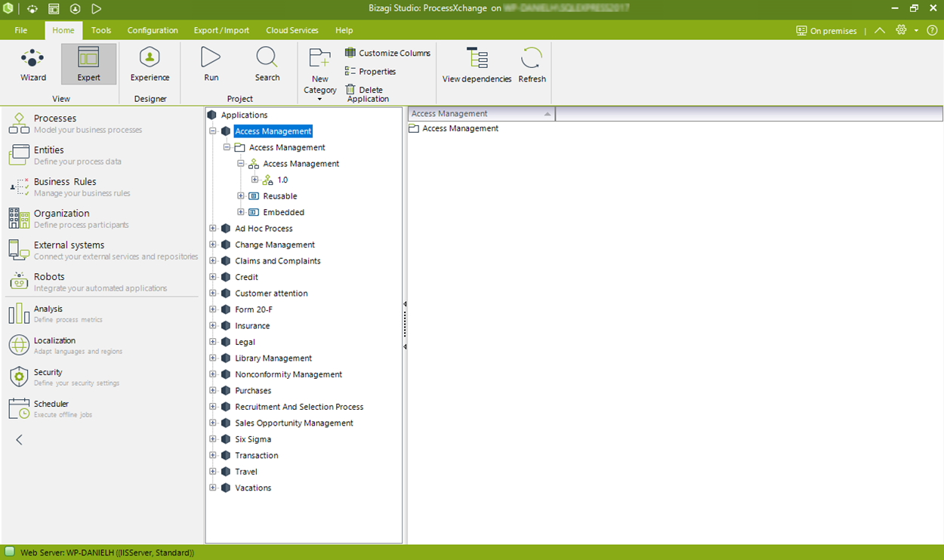Viewport: 944px width, 560px height.
Task: Select Recruitment And Selection Process
Action: [298, 407]
